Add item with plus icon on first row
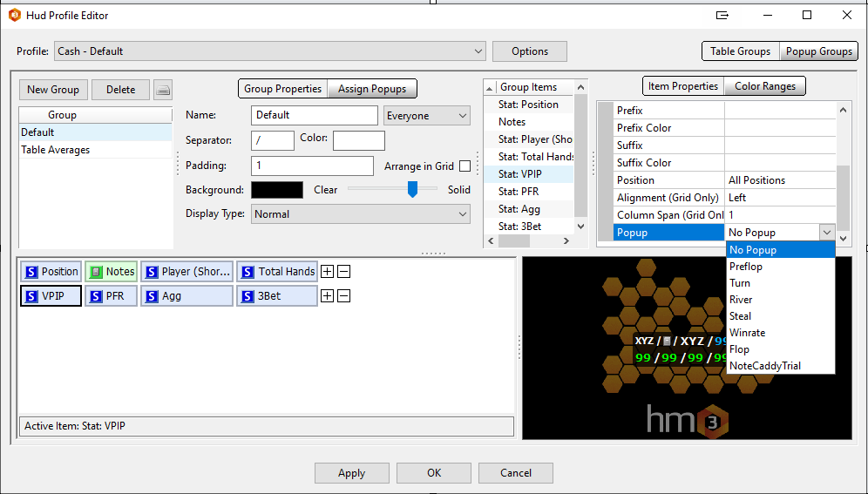The width and height of the screenshot is (868, 494). pos(327,272)
